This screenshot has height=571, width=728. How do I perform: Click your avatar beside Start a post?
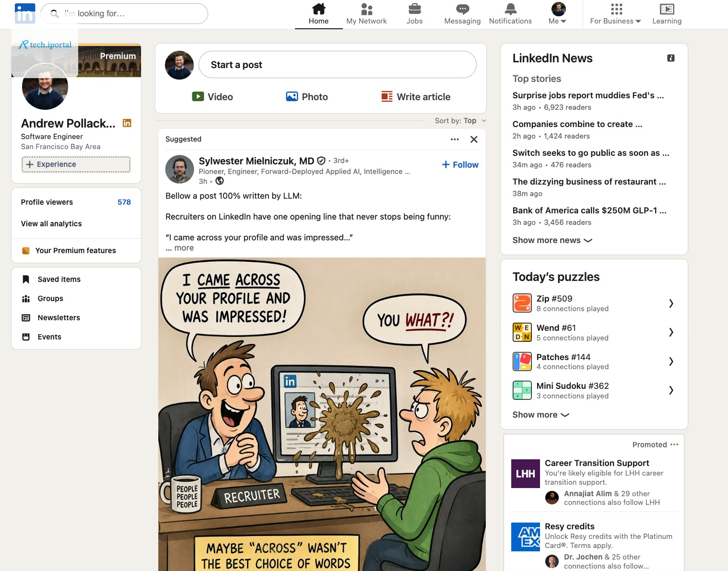click(179, 65)
